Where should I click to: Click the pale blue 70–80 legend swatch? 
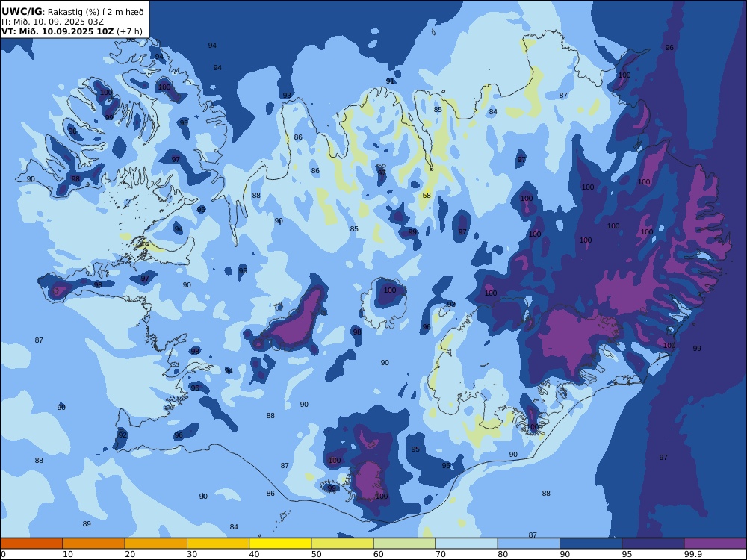tap(466, 544)
